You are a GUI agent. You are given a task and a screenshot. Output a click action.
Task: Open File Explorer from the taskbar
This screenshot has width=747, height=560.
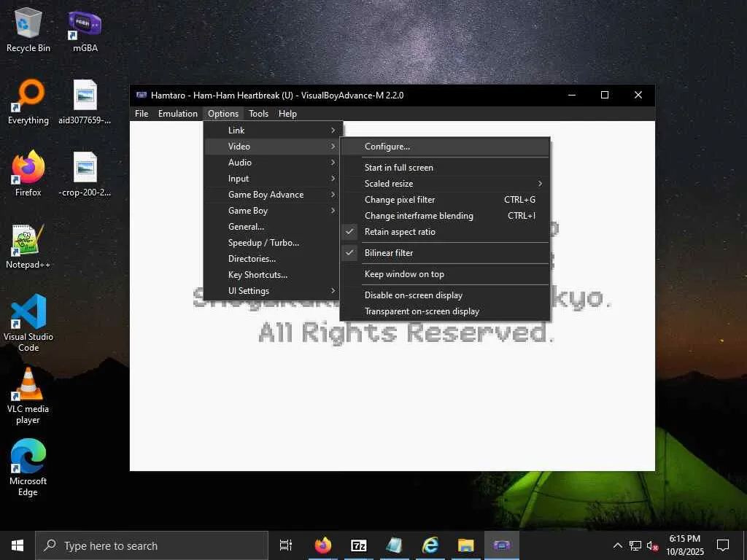click(x=465, y=545)
